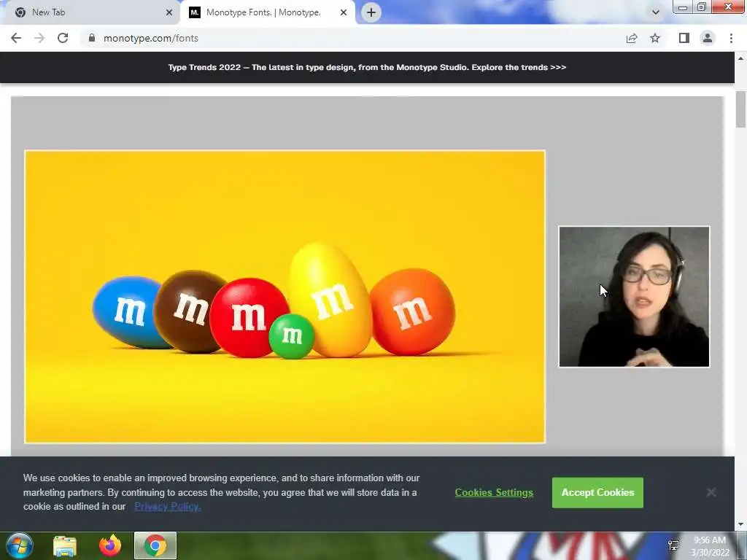Open the Chrome profile avatar
This screenshot has width=747, height=560.
[708, 38]
